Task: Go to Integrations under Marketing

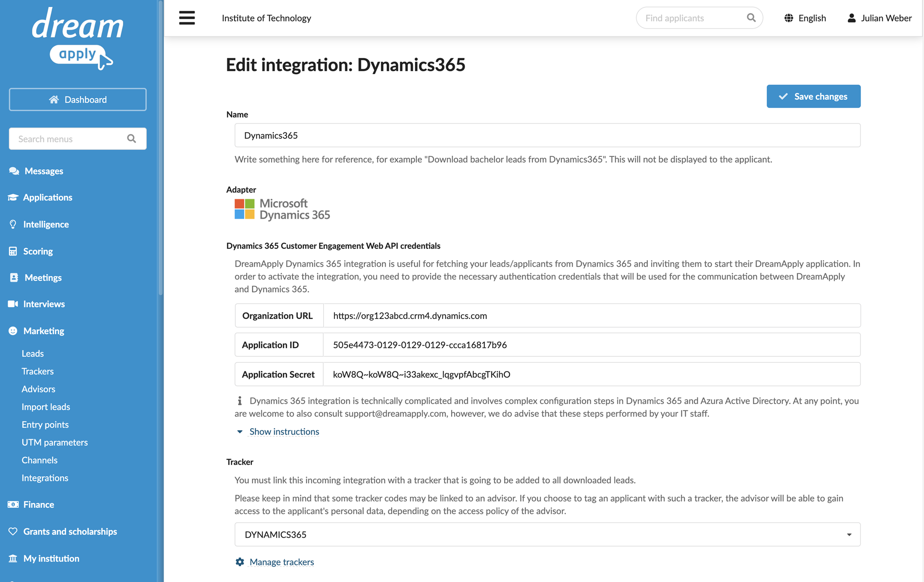Action: click(x=45, y=478)
